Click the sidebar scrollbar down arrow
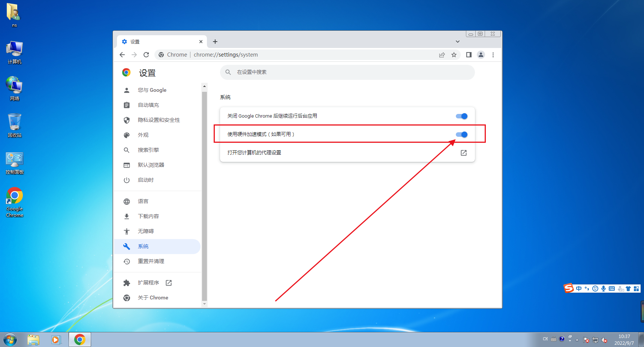The width and height of the screenshot is (644, 347). click(x=204, y=304)
